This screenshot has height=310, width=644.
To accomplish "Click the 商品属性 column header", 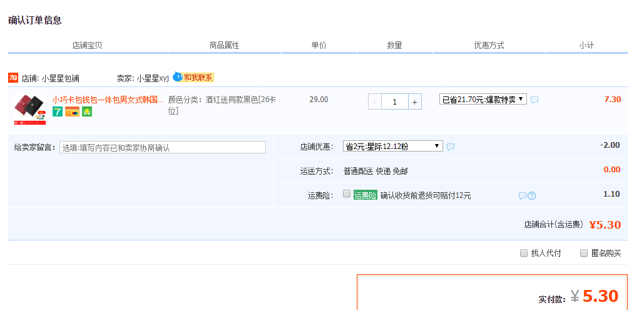I will [224, 45].
